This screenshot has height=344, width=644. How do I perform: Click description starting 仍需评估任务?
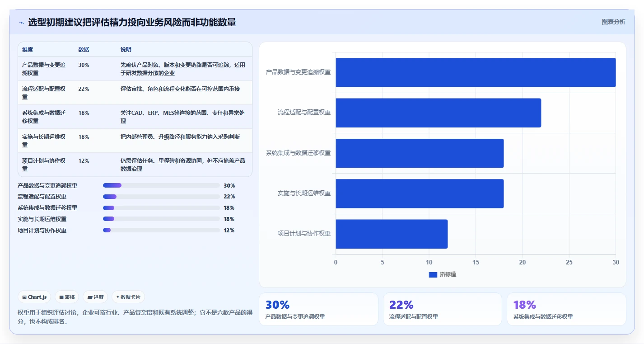click(183, 165)
